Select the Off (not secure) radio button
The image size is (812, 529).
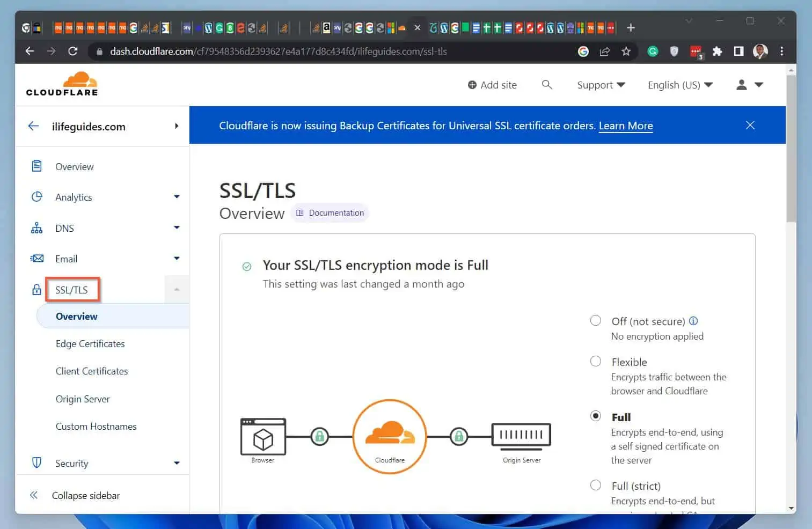tap(596, 320)
